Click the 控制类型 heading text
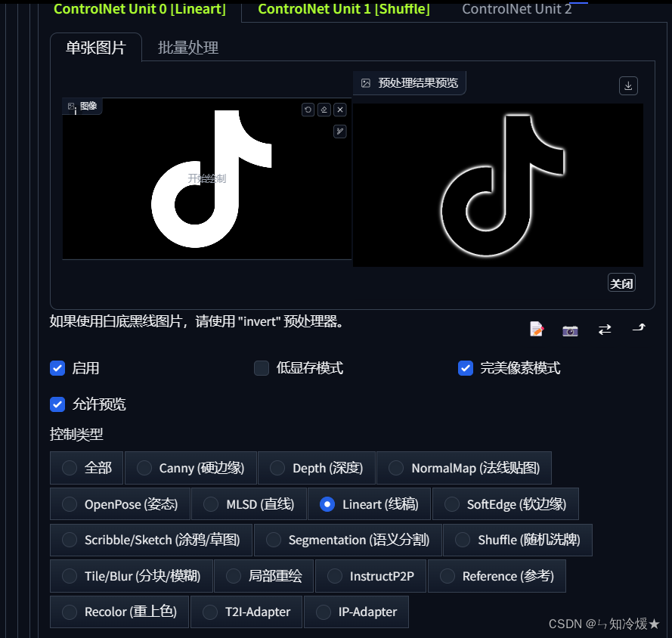This screenshot has height=638, width=672. coord(76,435)
